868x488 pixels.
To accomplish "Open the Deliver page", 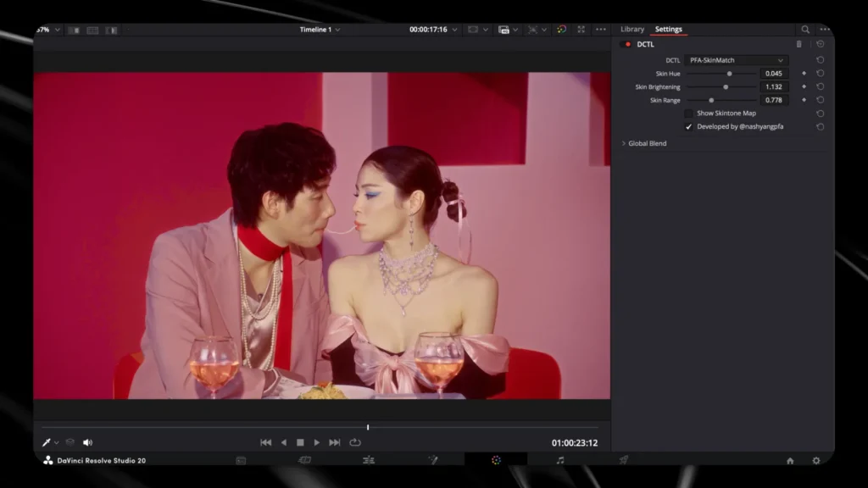I will [624, 460].
